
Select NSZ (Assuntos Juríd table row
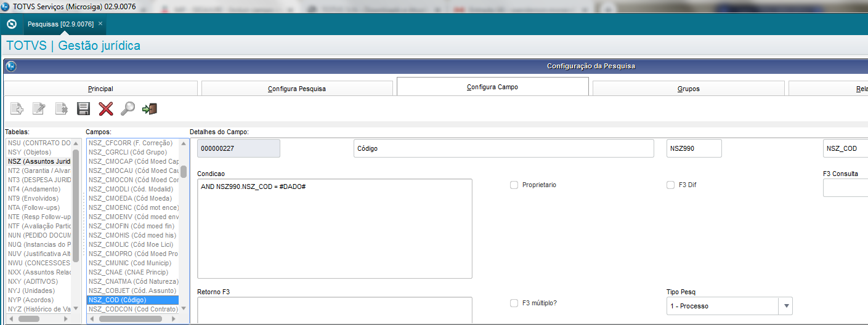pos(39,161)
